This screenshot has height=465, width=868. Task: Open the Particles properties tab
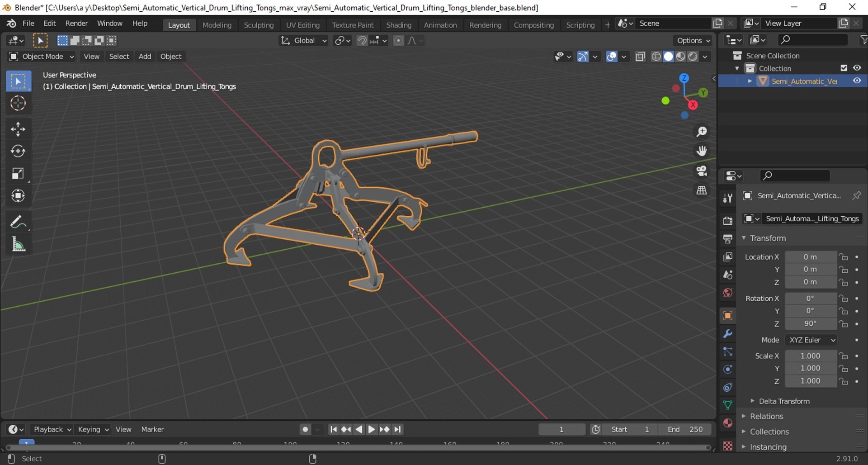tap(727, 351)
